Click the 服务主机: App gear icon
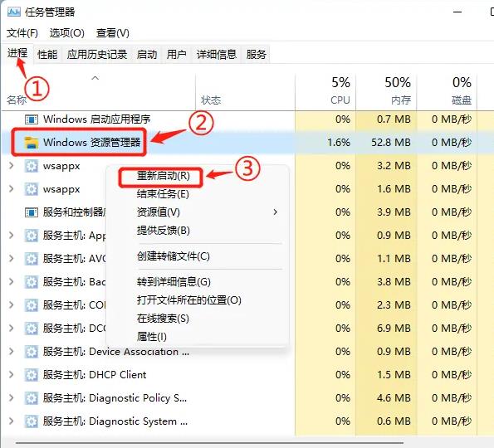 coord(32,236)
